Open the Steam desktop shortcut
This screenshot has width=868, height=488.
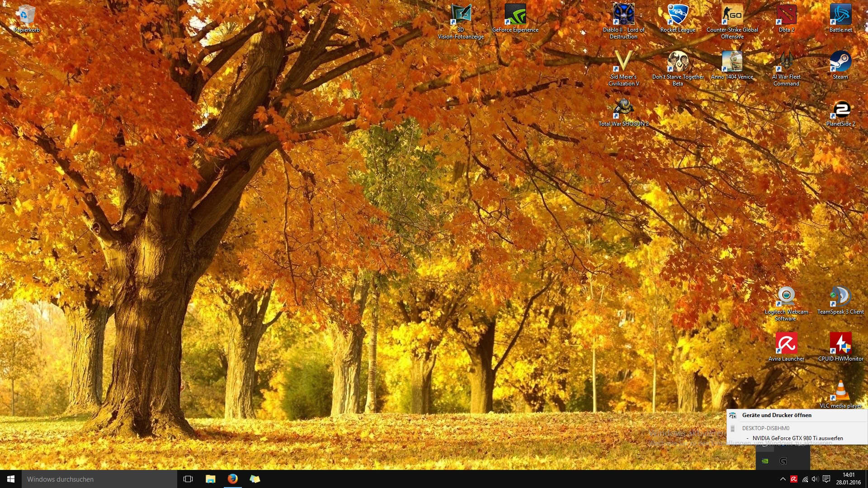pyautogui.click(x=840, y=65)
